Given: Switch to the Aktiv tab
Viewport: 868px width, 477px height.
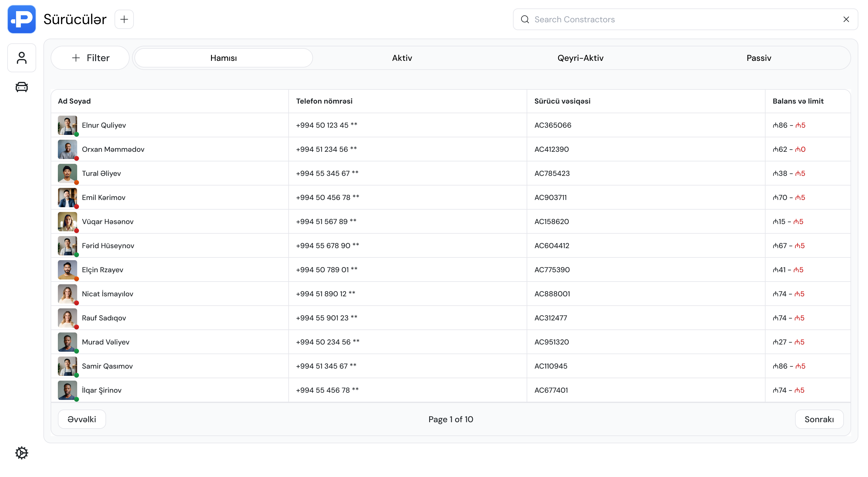Looking at the screenshot, I should pos(402,58).
